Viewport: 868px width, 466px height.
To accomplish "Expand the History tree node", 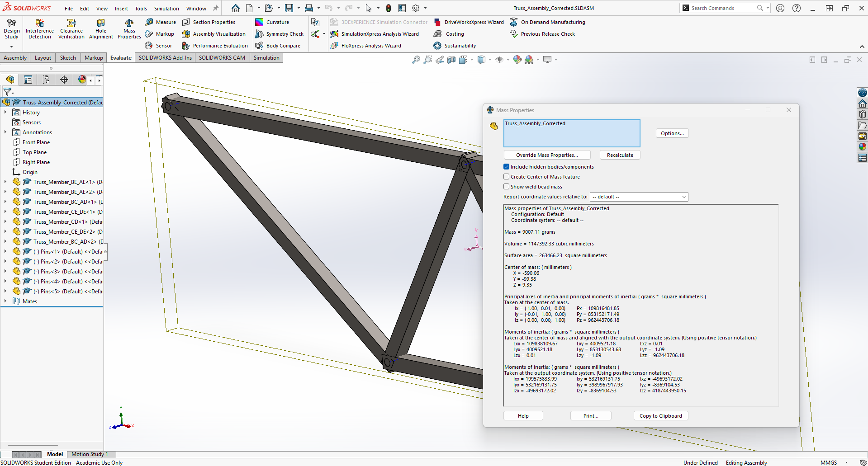I will click(5, 113).
